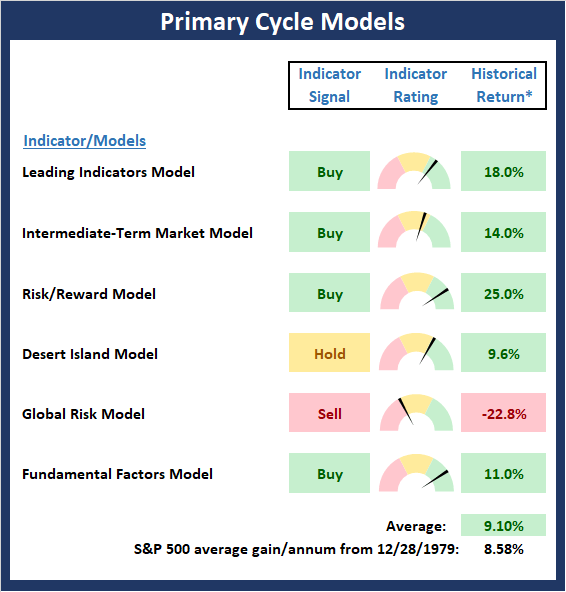Click the 18.0% historical return cell
566x592 pixels.
[x=503, y=171]
